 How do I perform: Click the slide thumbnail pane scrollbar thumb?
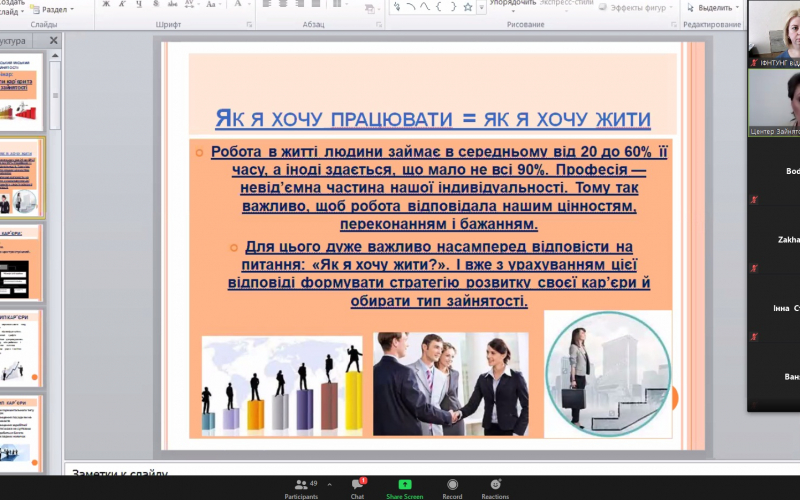point(55,95)
